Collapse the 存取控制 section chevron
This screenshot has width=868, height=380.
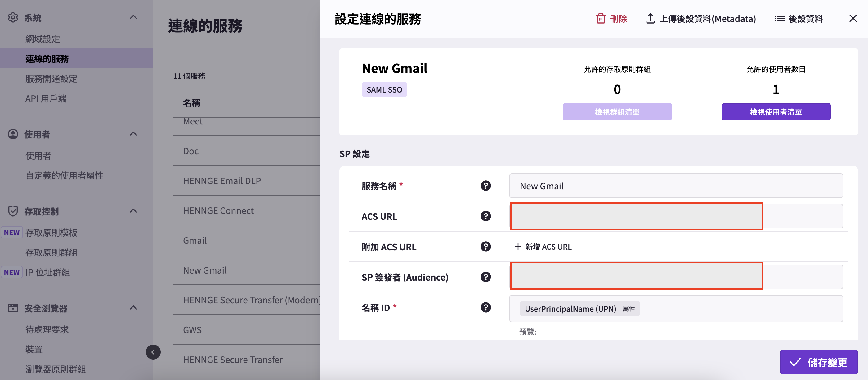coord(133,211)
